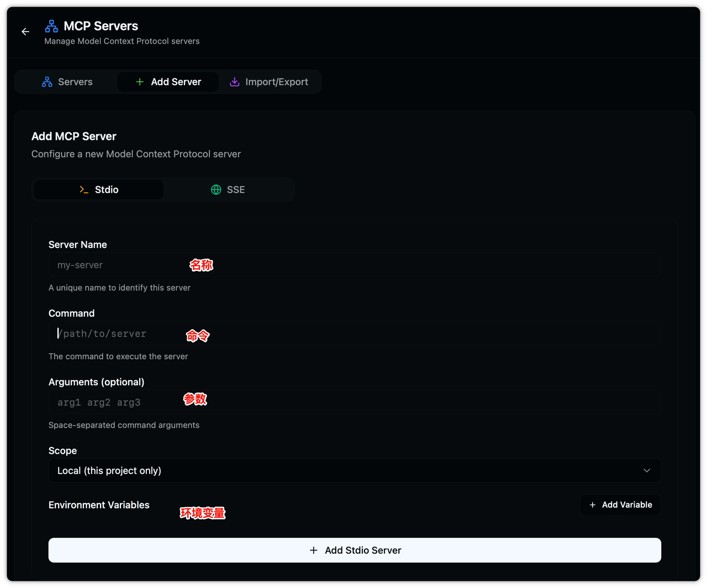Click the back arrow icon

[25, 32]
